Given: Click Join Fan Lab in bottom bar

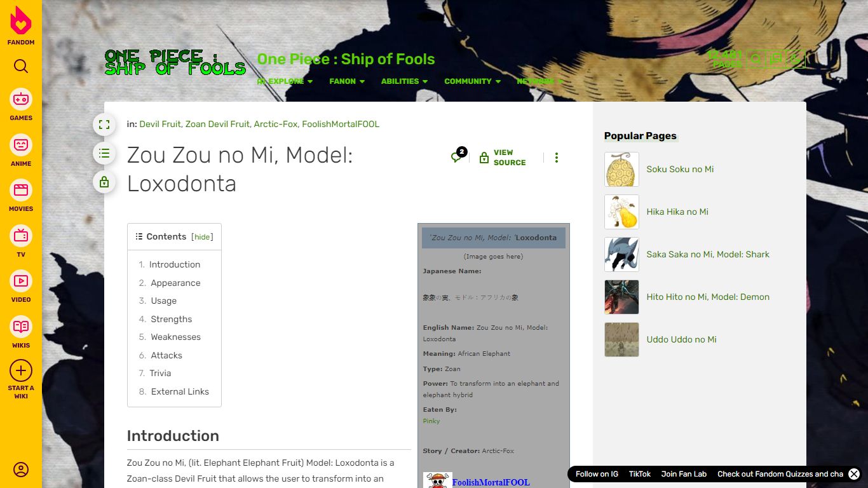Looking at the screenshot, I should tap(684, 474).
